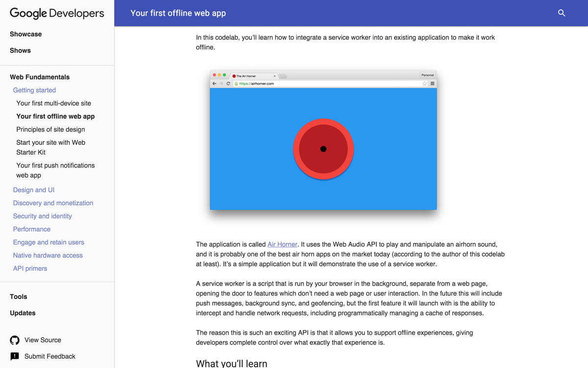The height and width of the screenshot is (368, 588).
Task: Open the Design and UI section
Action: (33, 190)
